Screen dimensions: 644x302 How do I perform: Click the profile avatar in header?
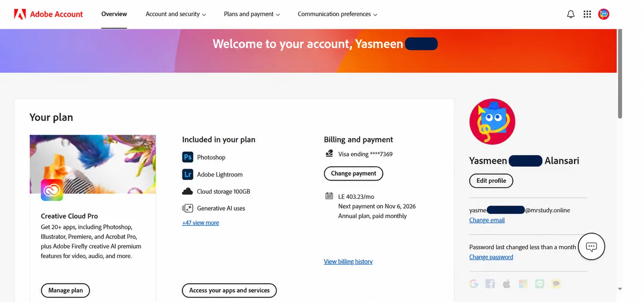tap(603, 14)
